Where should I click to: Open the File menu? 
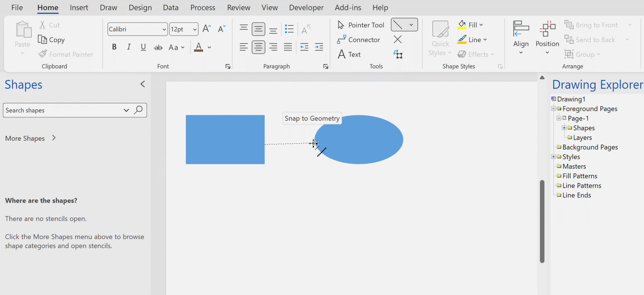17,8
